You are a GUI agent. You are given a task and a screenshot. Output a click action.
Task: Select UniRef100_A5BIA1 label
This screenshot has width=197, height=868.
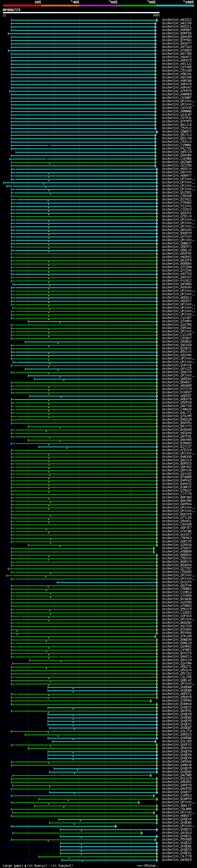point(177,74)
